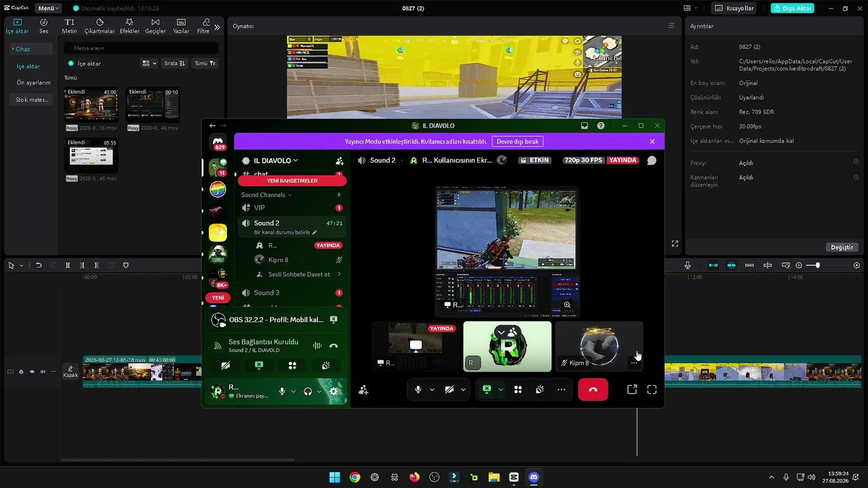Click the pop-out window icon in Discord call
Screen dimensions: 868x488
632,390
